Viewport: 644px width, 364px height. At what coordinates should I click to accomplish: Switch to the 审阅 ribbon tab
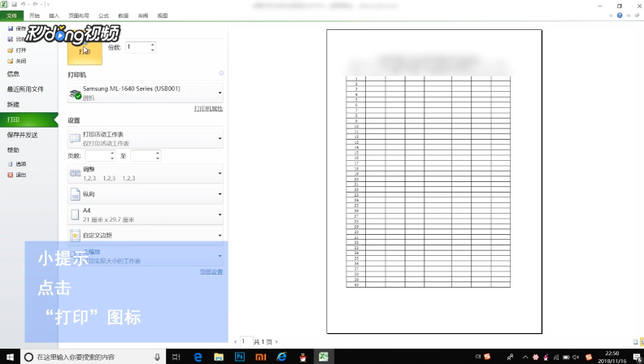point(143,15)
